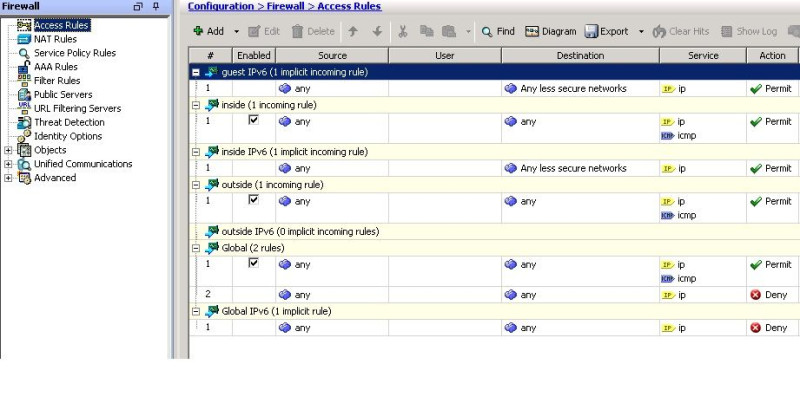Open AAA Rules in the tree

tap(56, 66)
